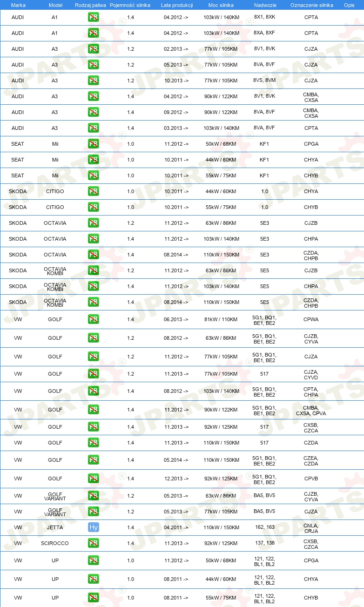Click fuel icon in Octavia Kombi 08.2014 row
The image size is (364, 607).
(93, 302)
